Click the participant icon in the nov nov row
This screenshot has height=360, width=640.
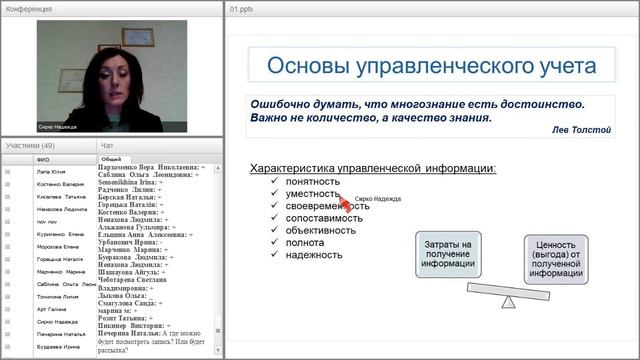(x=7, y=222)
